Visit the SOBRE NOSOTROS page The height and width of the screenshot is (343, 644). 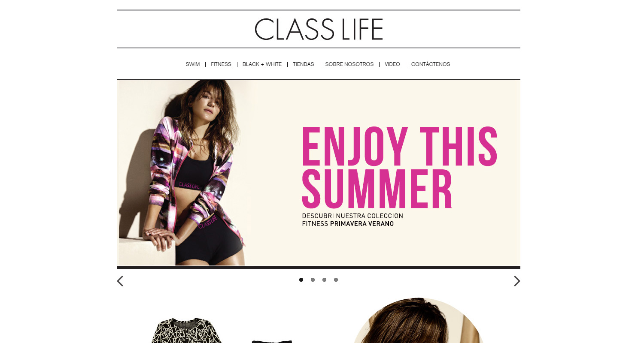point(349,64)
